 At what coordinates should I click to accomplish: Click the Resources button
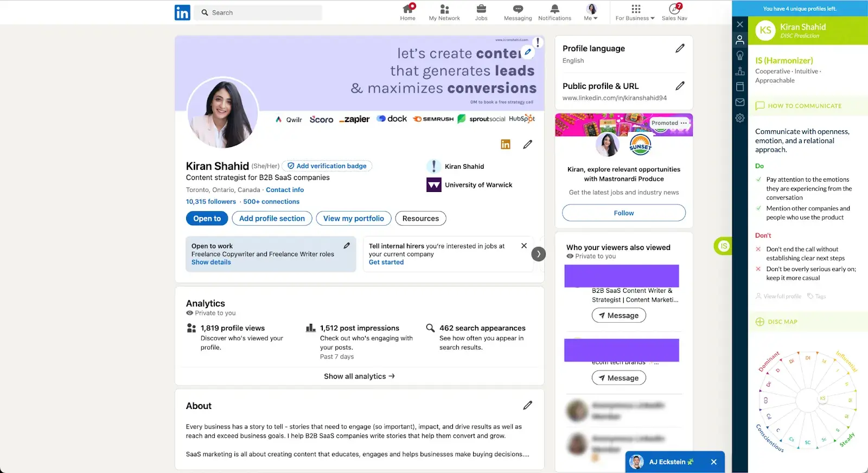420,219
